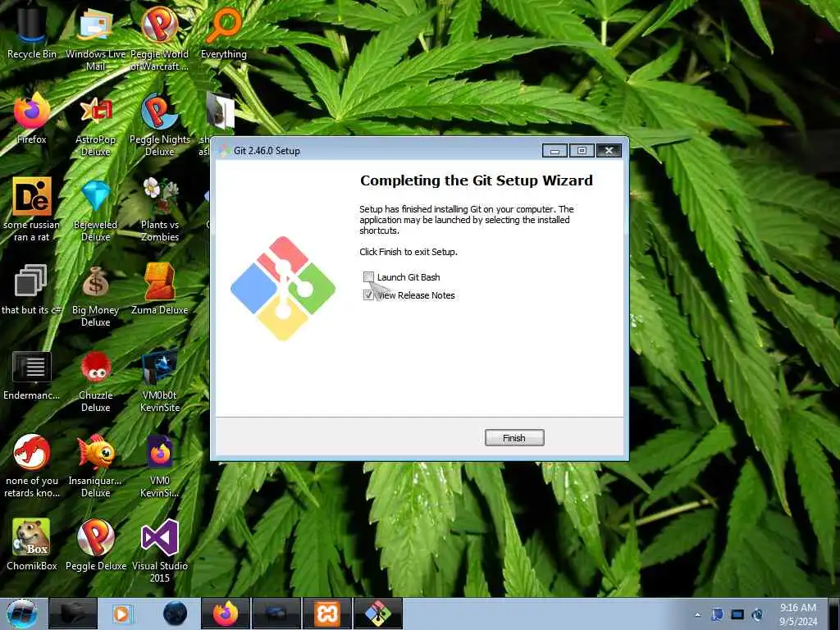840x630 pixels.
Task: Select VM0b0t KevinSite desktop icon
Action: tap(160, 381)
